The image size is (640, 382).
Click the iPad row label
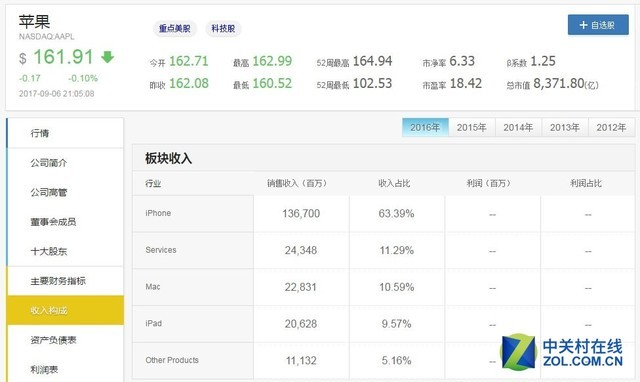[x=153, y=323]
